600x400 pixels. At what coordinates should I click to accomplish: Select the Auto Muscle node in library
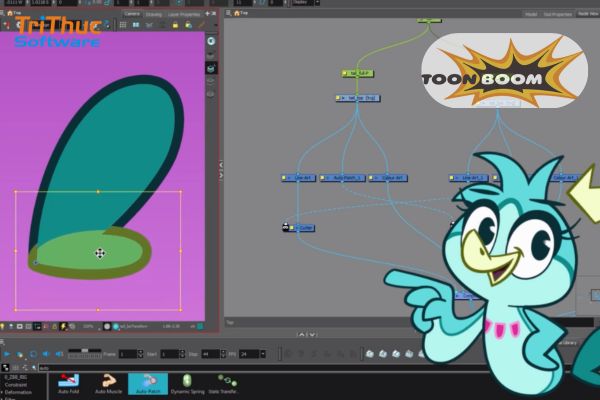tap(108, 384)
